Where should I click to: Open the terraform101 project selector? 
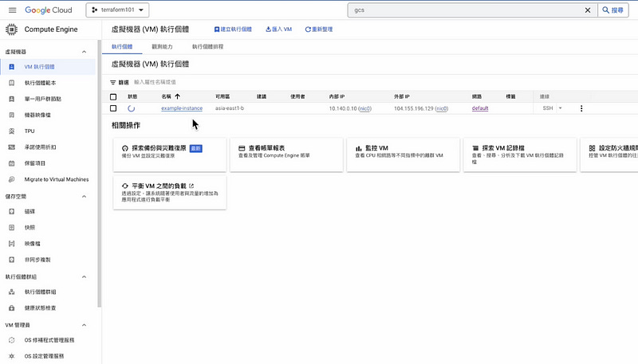coord(117,10)
